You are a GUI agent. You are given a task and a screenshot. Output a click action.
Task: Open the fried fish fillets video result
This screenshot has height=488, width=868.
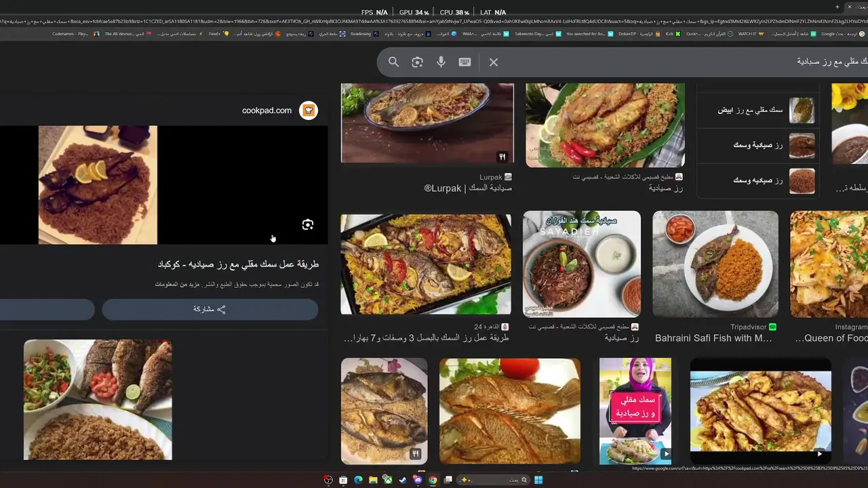(x=761, y=411)
